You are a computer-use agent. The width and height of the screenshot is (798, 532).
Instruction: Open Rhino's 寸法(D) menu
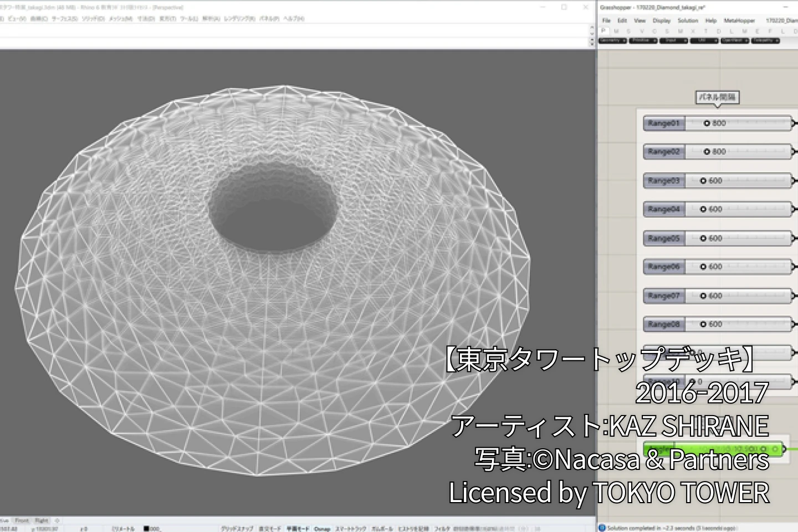pyautogui.click(x=146, y=19)
